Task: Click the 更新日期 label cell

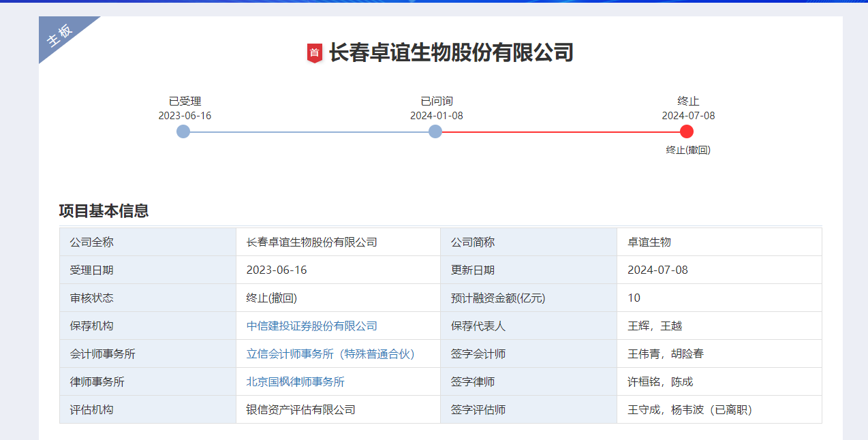Action: (x=529, y=270)
